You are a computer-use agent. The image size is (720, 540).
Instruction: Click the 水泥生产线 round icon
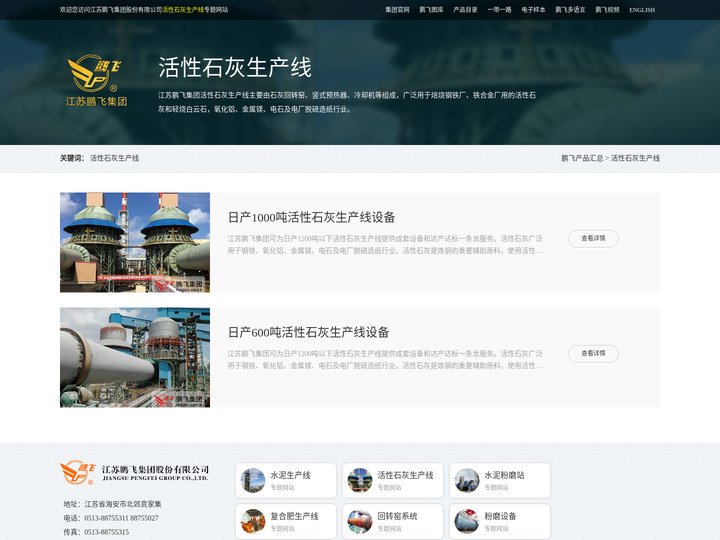(x=253, y=480)
